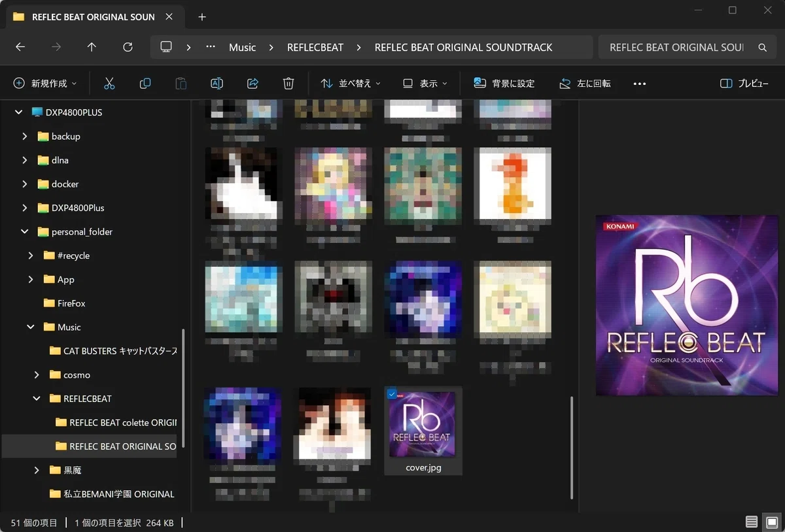Click the Cut scissors icon
Viewport: 785px width, 532px height.
pyautogui.click(x=109, y=83)
